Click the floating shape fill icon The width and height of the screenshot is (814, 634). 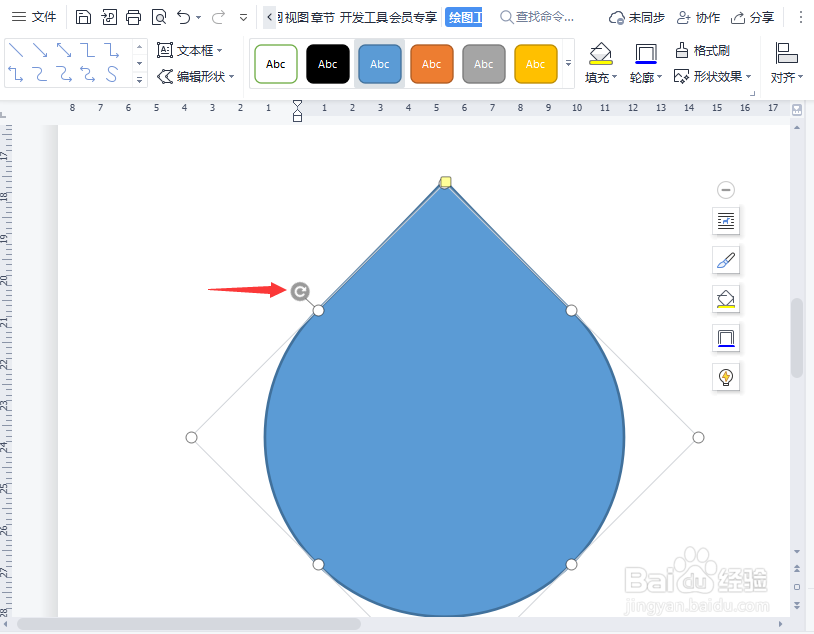click(x=726, y=299)
